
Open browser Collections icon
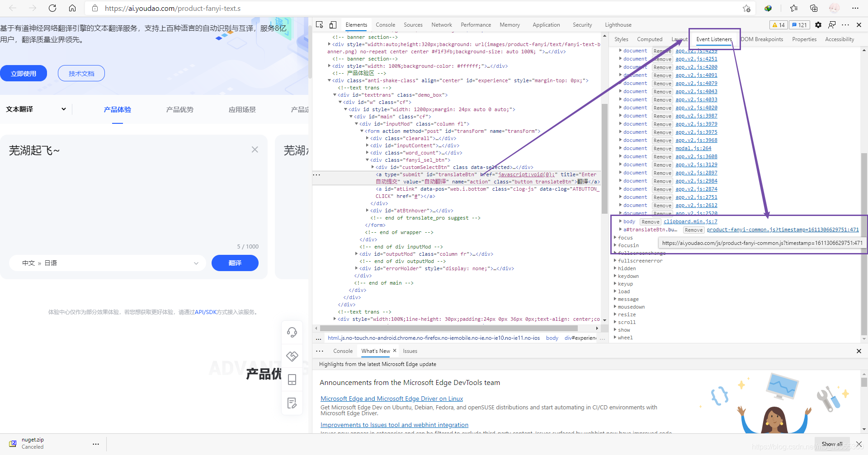point(814,8)
